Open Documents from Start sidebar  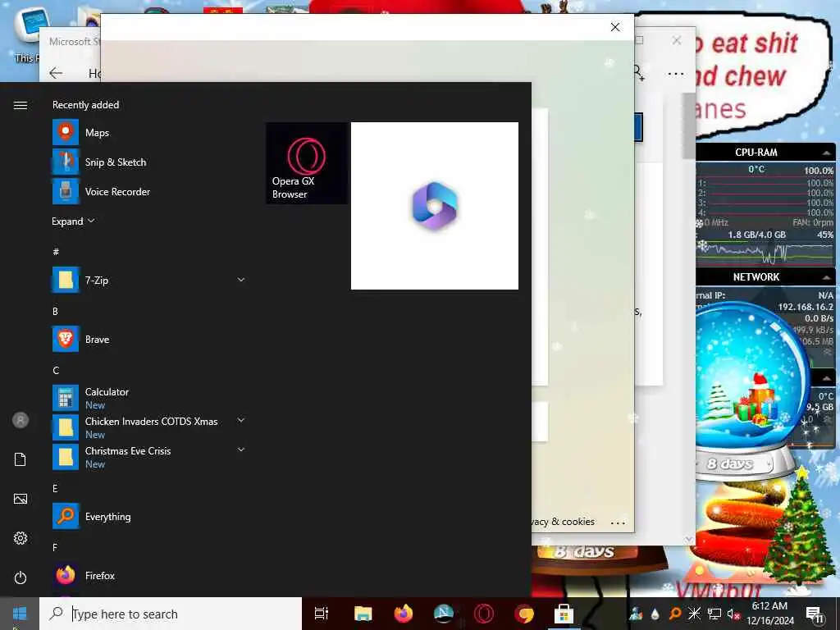pyautogui.click(x=21, y=459)
